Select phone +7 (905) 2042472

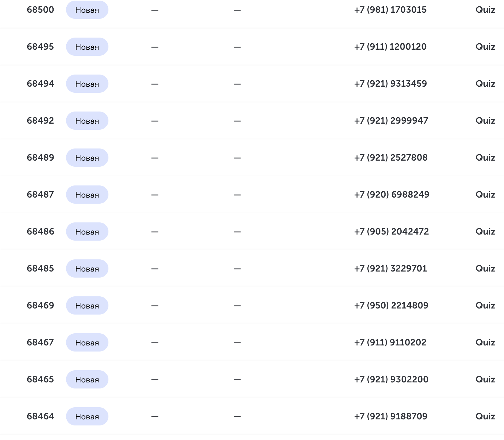(391, 232)
